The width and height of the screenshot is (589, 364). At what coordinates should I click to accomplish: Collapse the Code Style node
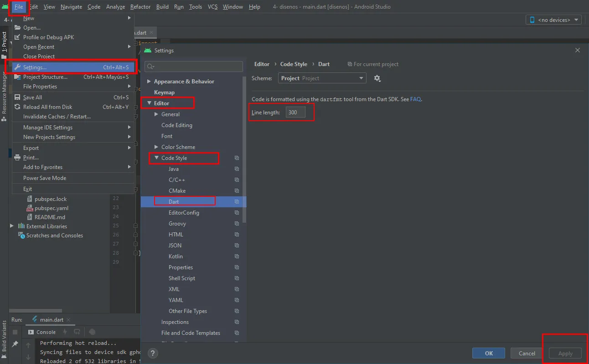(x=156, y=158)
